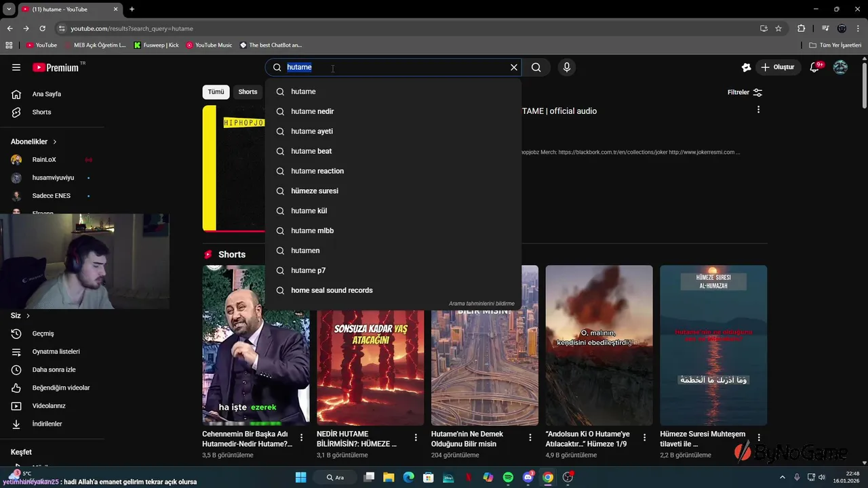The image size is (868, 488).
Task: Choose suggestion "hutame nedir"
Action: tap(393, 111)
